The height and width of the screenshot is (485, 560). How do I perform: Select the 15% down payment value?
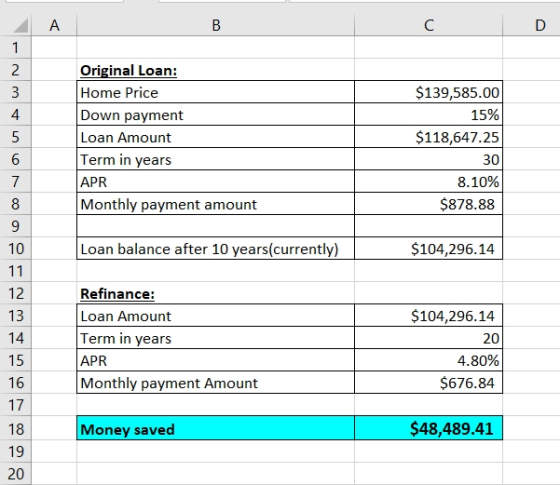pos(429,115)
